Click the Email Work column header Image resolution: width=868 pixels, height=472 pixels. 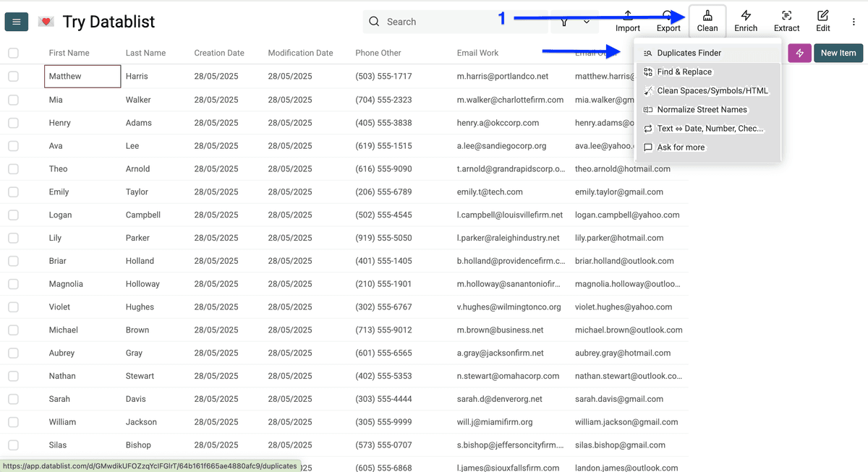coord(478,53)
